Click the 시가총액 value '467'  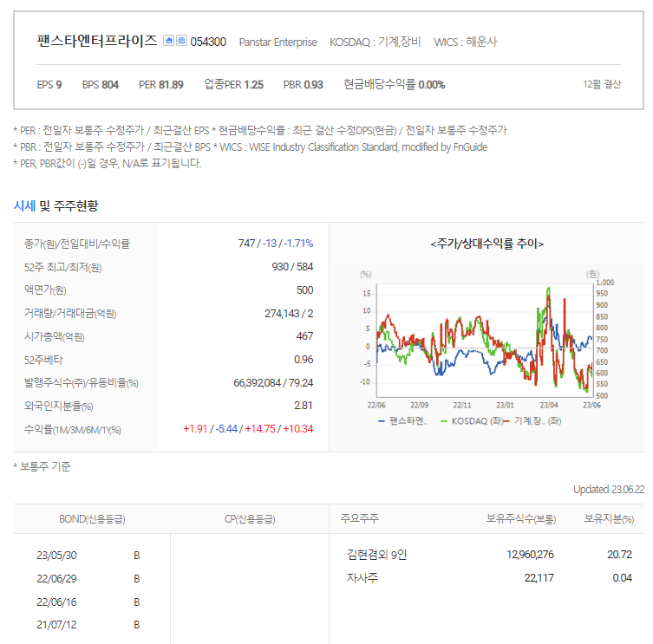[304, 336]
